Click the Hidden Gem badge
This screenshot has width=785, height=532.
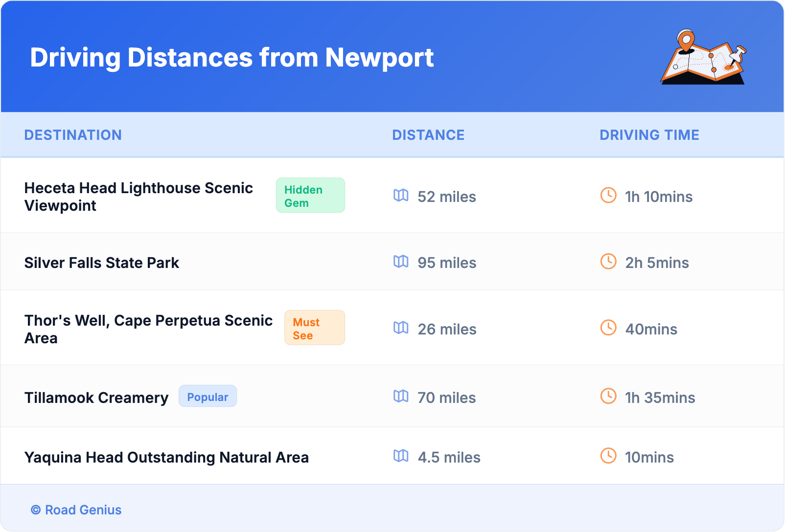pyautogui.click(x=310, y=196)
